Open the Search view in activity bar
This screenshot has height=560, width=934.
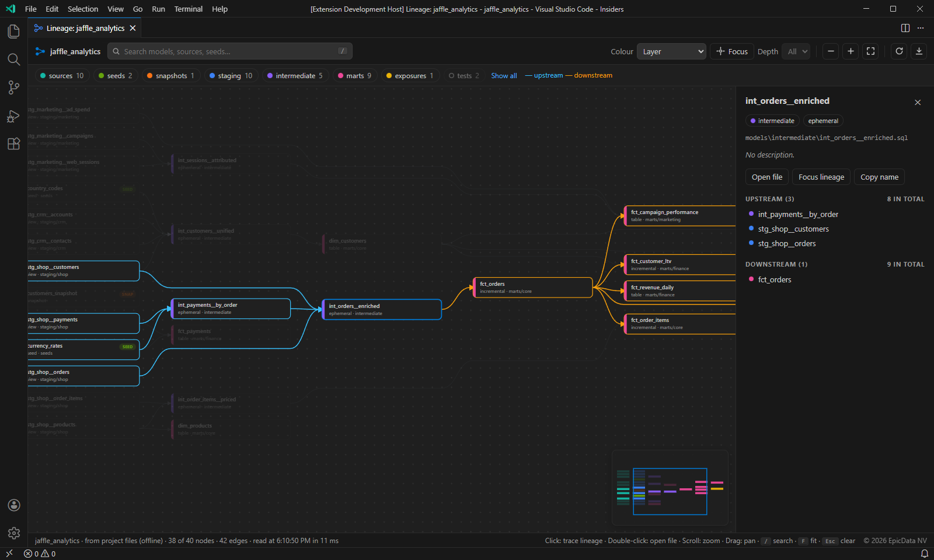[13, 59]
